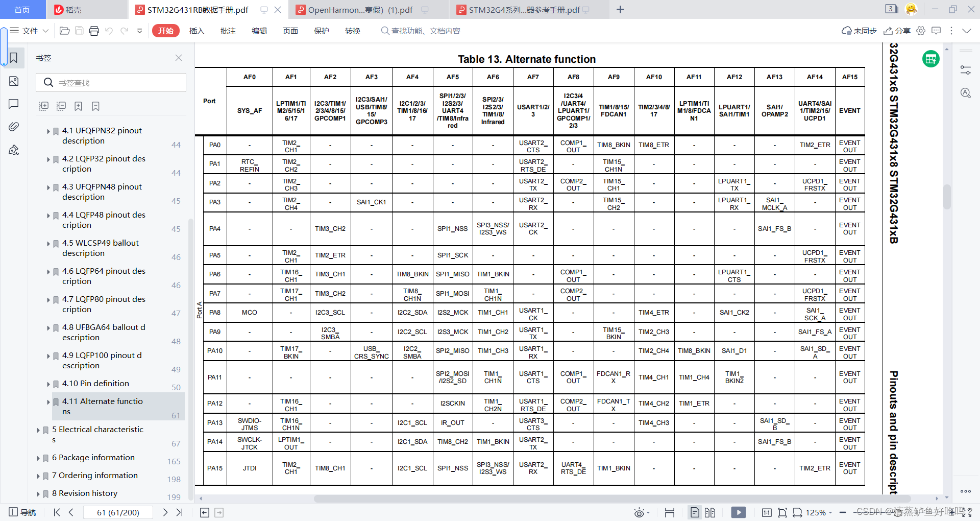
Task: Open the settings gear icon
Action: click(921, 31)
